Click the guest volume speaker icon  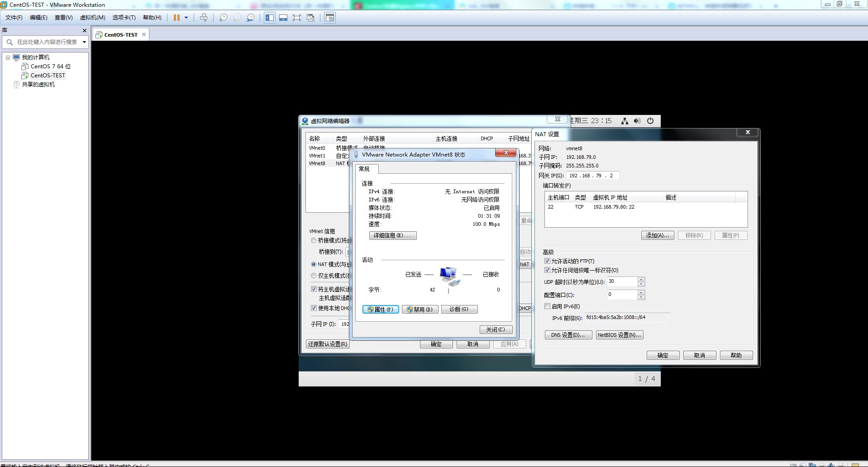pos(637,121)
